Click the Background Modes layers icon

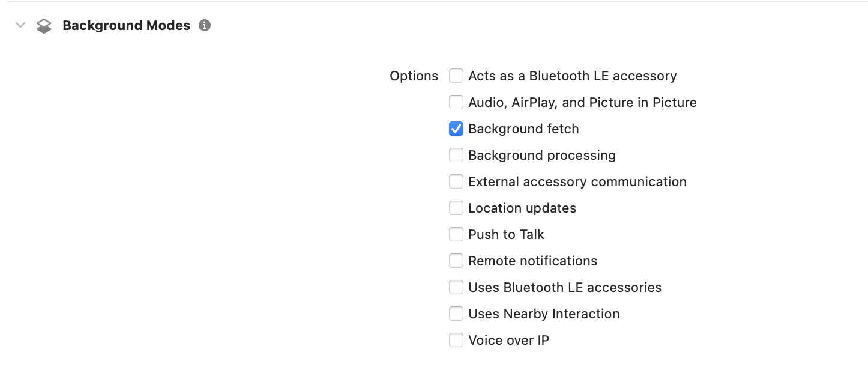44,26
